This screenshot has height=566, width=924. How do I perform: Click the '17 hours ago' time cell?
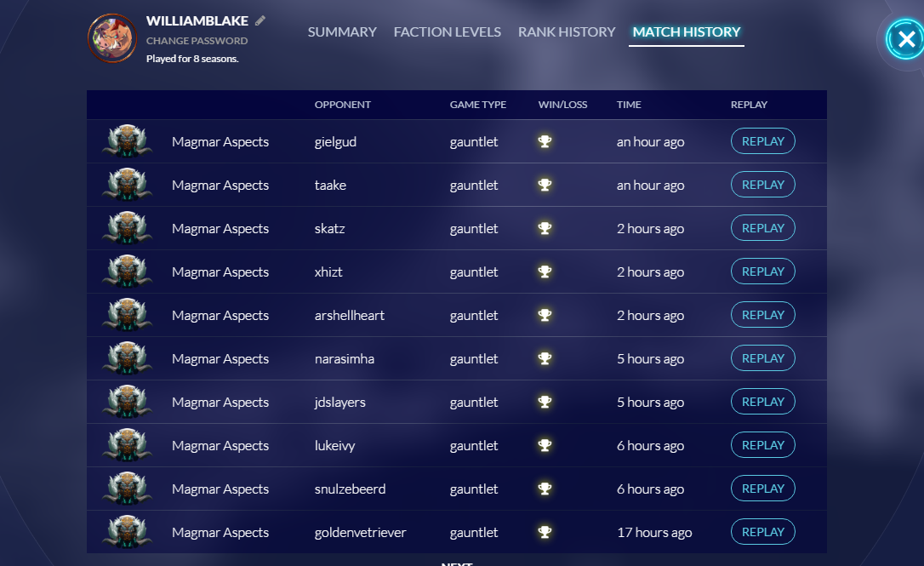click(654, 533)
